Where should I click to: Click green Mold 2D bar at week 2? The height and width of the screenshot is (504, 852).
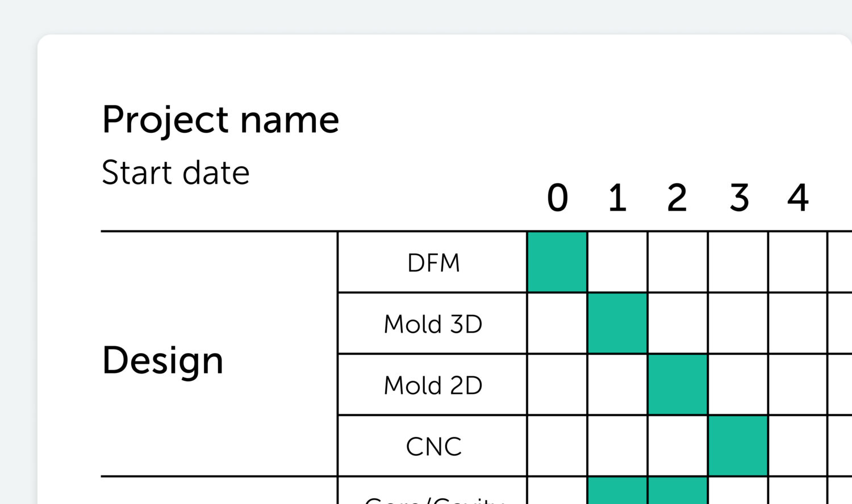(678, 385)
